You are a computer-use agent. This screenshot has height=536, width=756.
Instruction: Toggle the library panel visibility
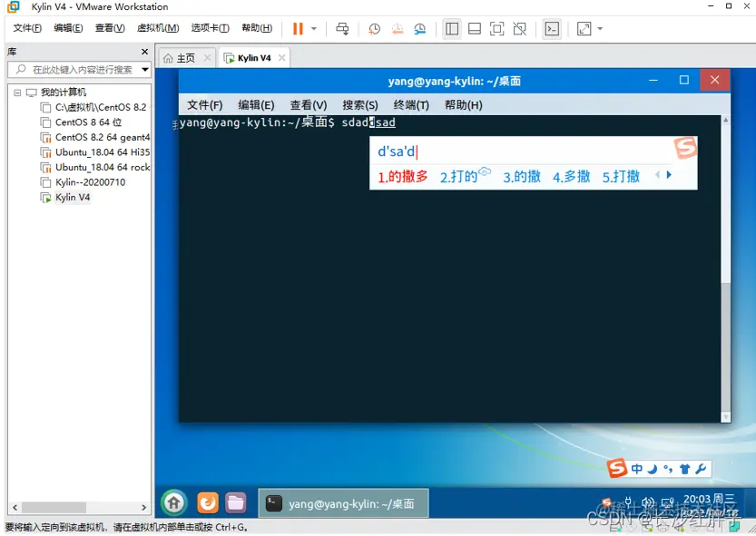451,28
